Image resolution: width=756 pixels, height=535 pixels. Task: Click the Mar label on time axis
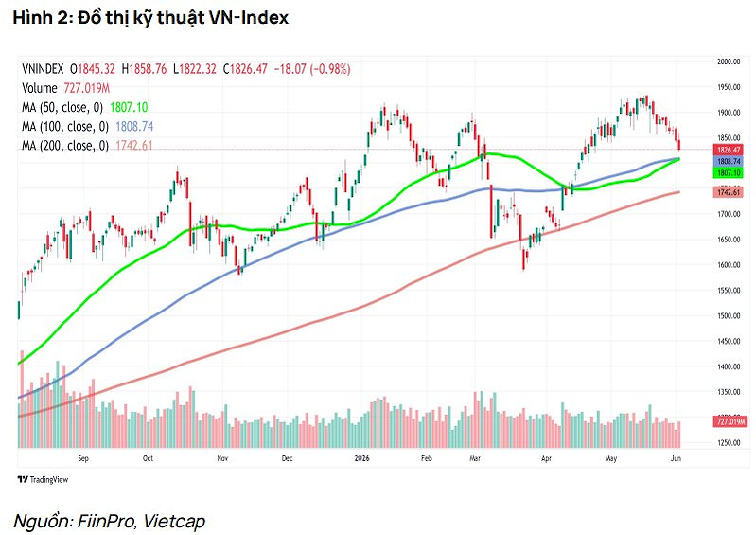pos(475,458)
